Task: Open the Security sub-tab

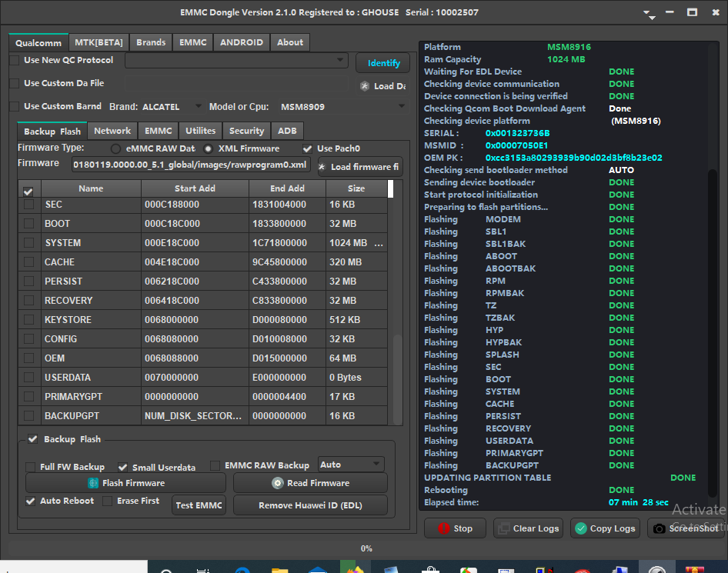Action: pos(246,131)
